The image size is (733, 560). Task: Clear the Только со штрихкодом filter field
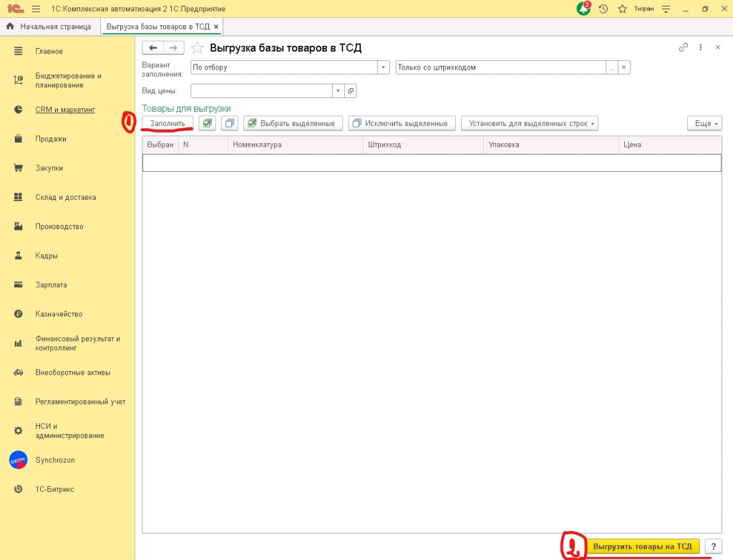tap(623, 67)
